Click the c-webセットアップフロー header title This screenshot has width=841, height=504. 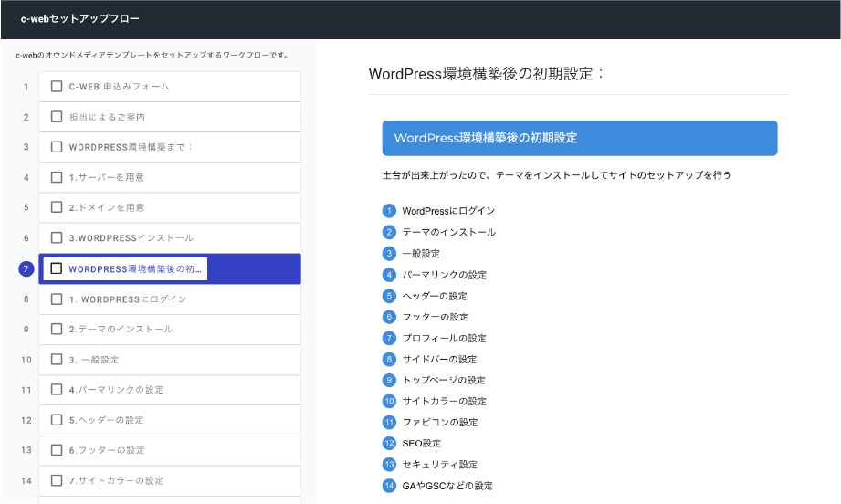[x=80, y=19]
